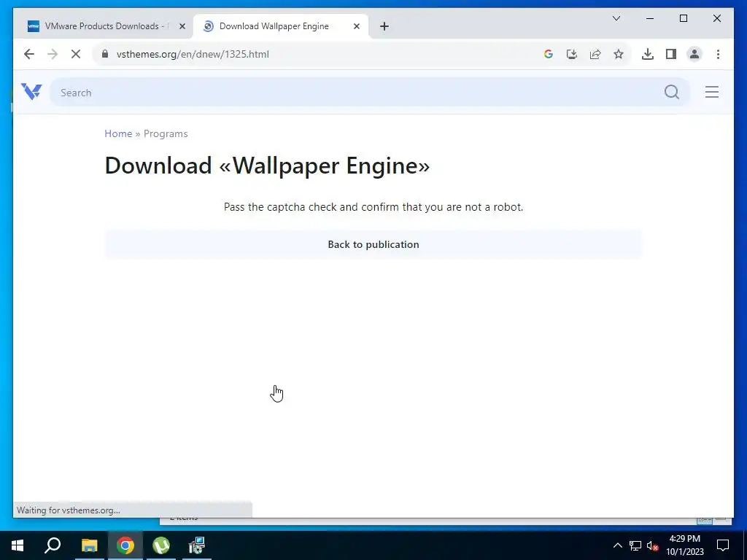Open network status tray icon
The width and height of the screenshot is (747, 560).
[x=635, y=545]
